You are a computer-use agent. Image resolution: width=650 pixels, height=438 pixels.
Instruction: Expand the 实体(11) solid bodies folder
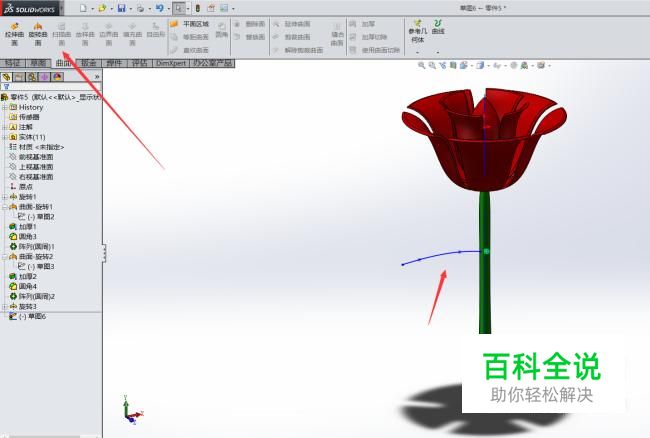point(5,137)
